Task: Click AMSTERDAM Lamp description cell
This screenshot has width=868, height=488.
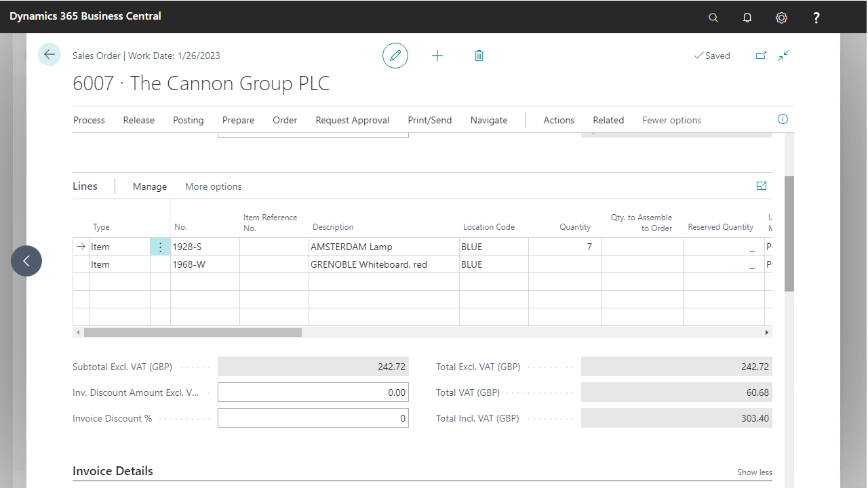Action: pos(384,247)
